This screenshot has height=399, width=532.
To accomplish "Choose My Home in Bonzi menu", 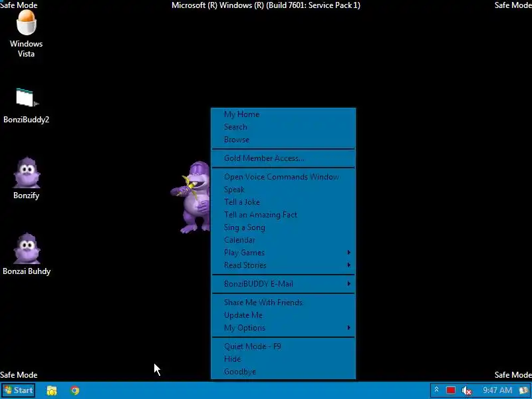I will pyautogui.click(x=283, y=114).
